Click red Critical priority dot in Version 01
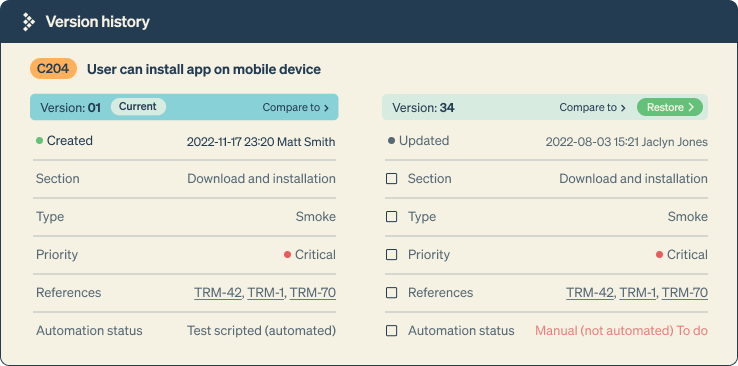Screen dimensions: 738x366 click(288, 255)
